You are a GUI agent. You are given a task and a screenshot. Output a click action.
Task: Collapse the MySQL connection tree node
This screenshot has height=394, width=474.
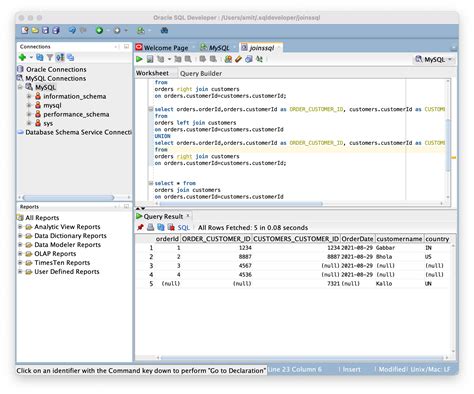[x=20, y=87]
